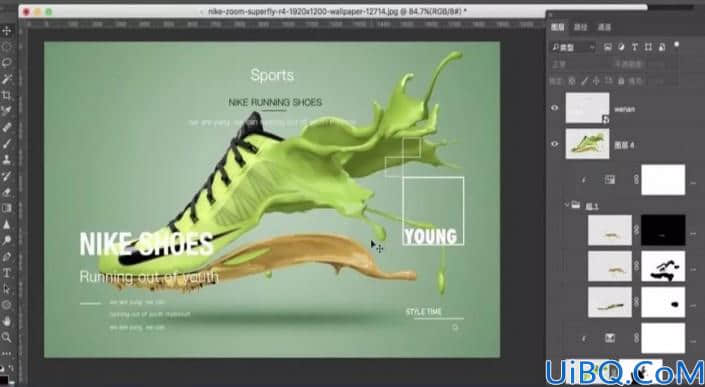Viewport: 705px width, 387px height.
Task: Select the 图层 4 layer name
Action: click(x=624, y=145)
